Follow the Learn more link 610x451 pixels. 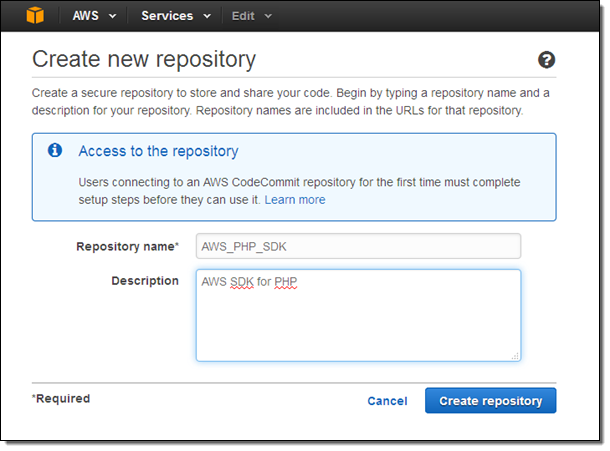[x=295, y=200]
